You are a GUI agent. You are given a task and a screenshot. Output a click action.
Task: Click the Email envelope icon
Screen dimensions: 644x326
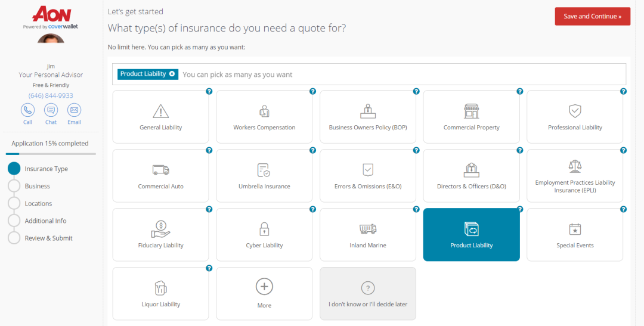[x=74, y=110]
